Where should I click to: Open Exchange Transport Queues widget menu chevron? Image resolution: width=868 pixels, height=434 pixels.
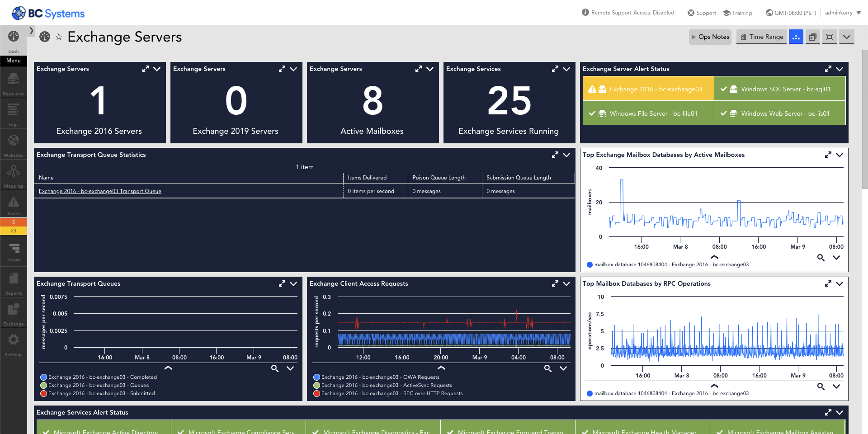293,283
